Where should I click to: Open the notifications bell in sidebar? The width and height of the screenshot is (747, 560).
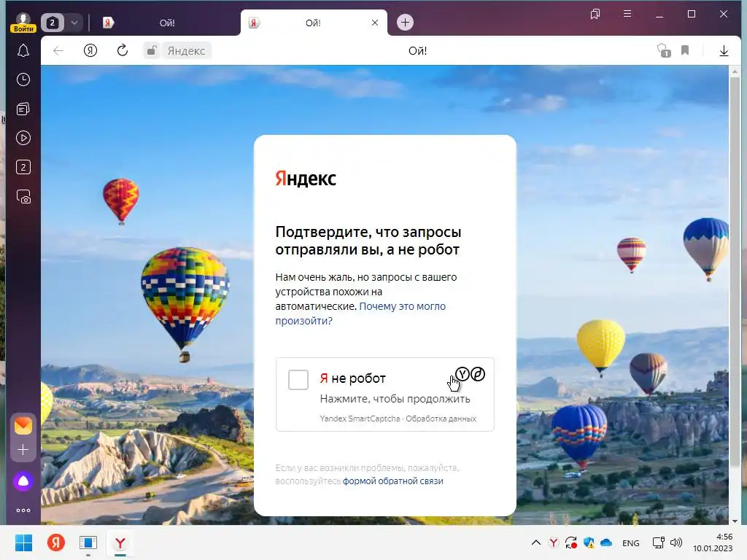click(x=23, y=50)
